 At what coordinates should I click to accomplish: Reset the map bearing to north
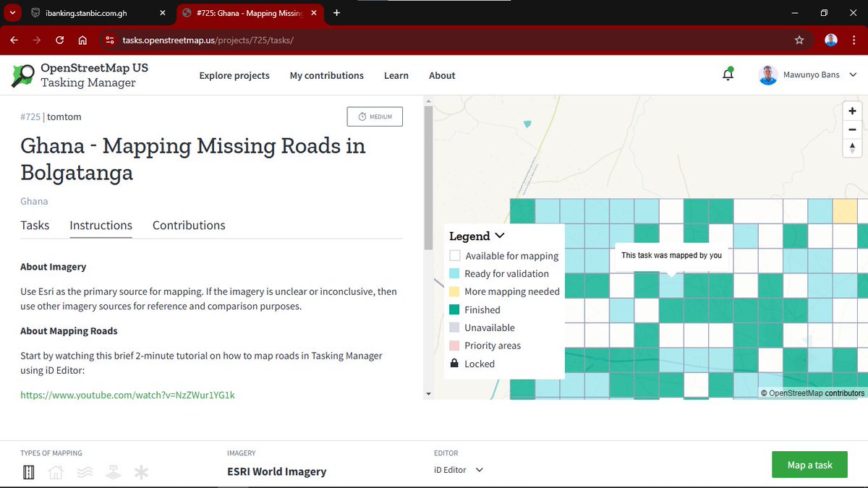coord(852,147)
